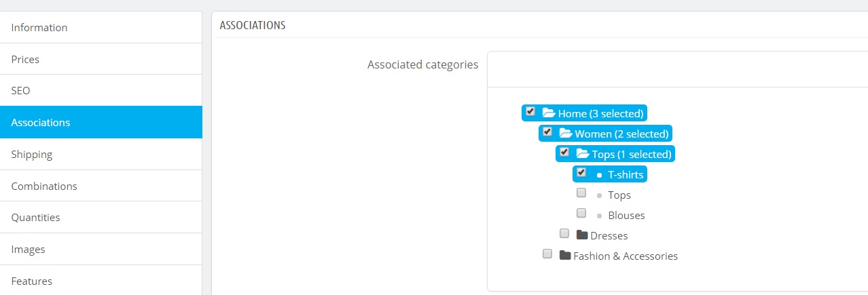Tick the Fashion & Accessories checkbox
The image size is (868, 295).
tap(547, 254)
